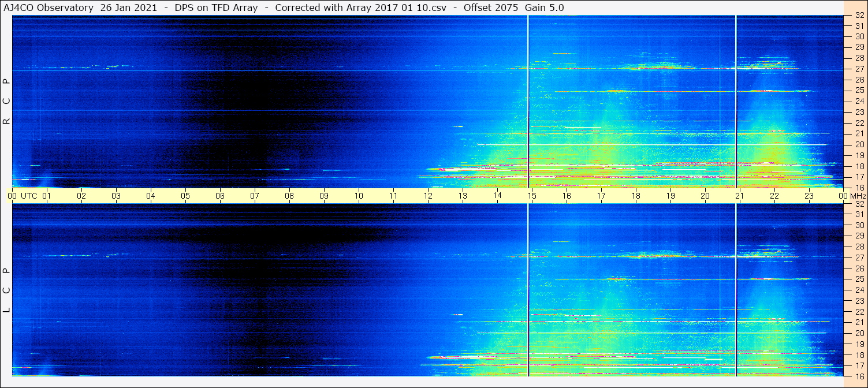Click the 20 MHz label of LCP panel

tap(859, 333)
